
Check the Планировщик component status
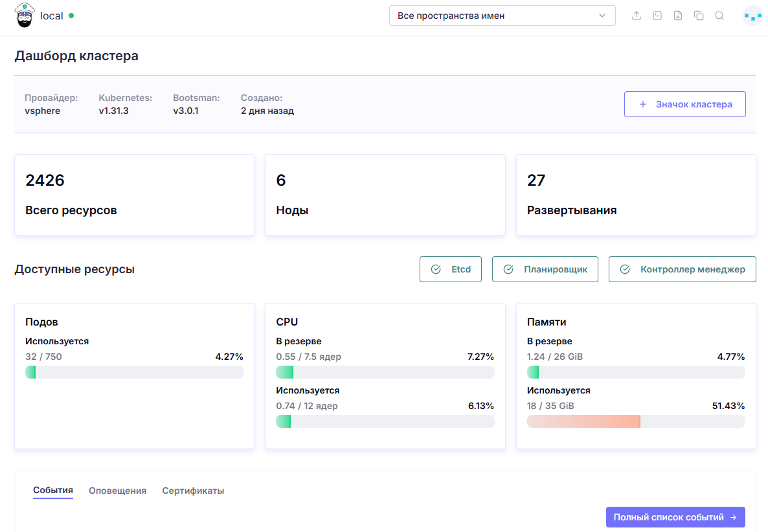pos(545,269)
